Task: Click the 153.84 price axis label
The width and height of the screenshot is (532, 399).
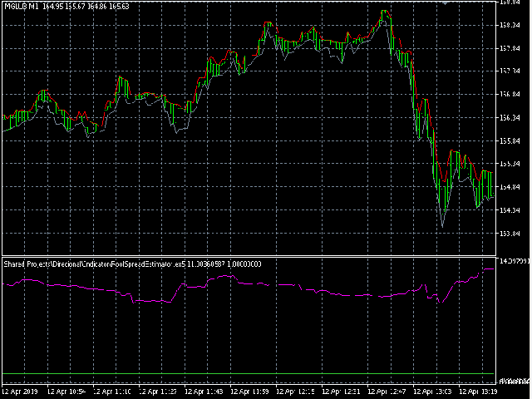Action: tap(510, 234)
